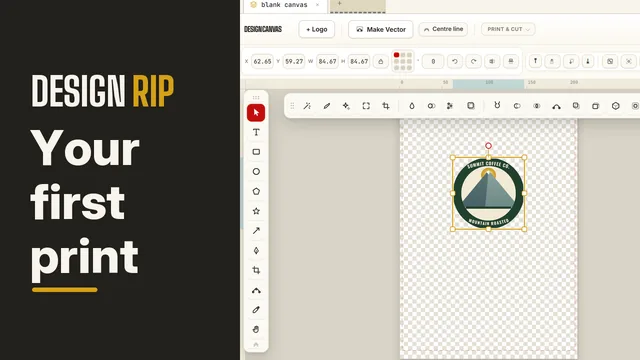Select the Text tool
The width and height of the screenshot is (640, 360).
[256, 132]
